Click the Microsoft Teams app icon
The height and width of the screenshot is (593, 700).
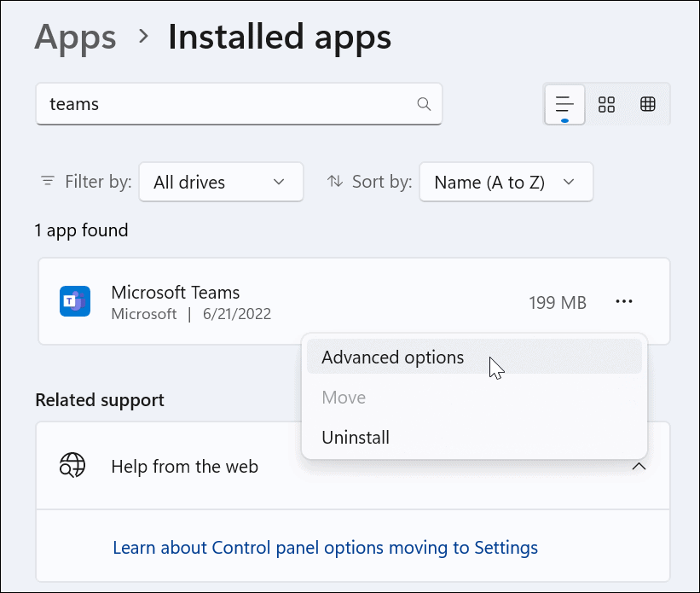[x=75, y=302]
